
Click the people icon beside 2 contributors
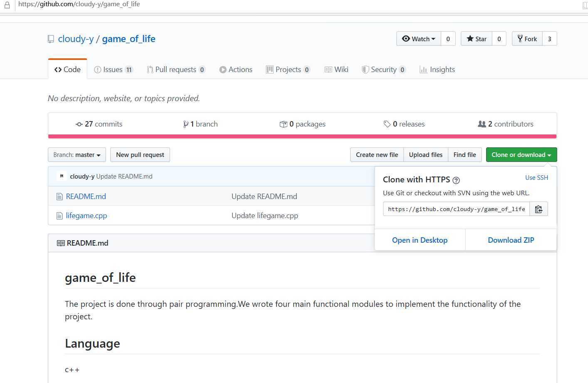click(482, 124)
